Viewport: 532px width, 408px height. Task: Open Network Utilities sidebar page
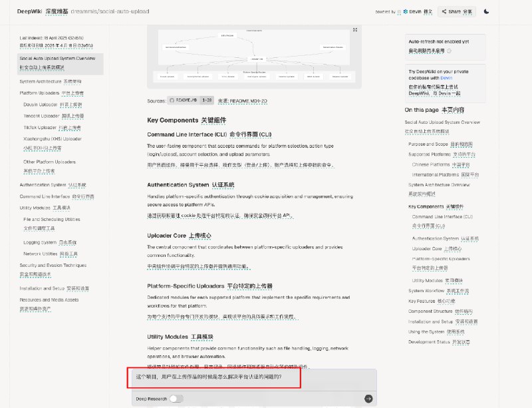coord(51,254)
